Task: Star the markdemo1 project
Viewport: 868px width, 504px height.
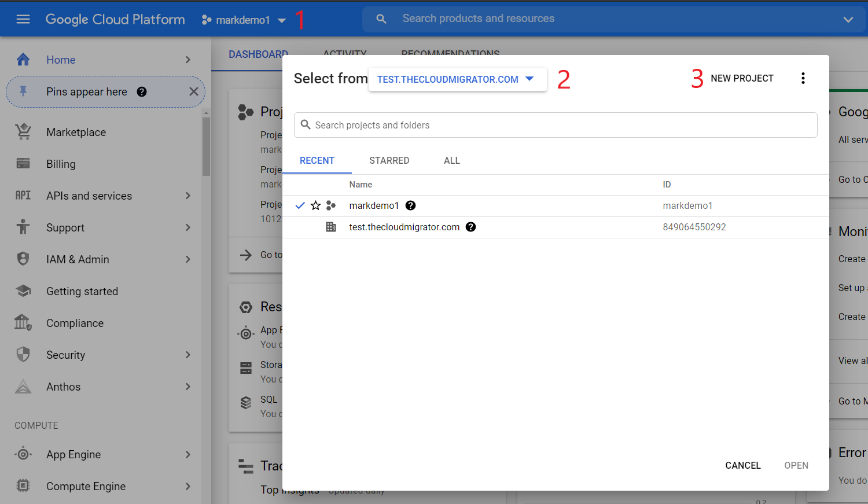Action: (x=315, y=205)
